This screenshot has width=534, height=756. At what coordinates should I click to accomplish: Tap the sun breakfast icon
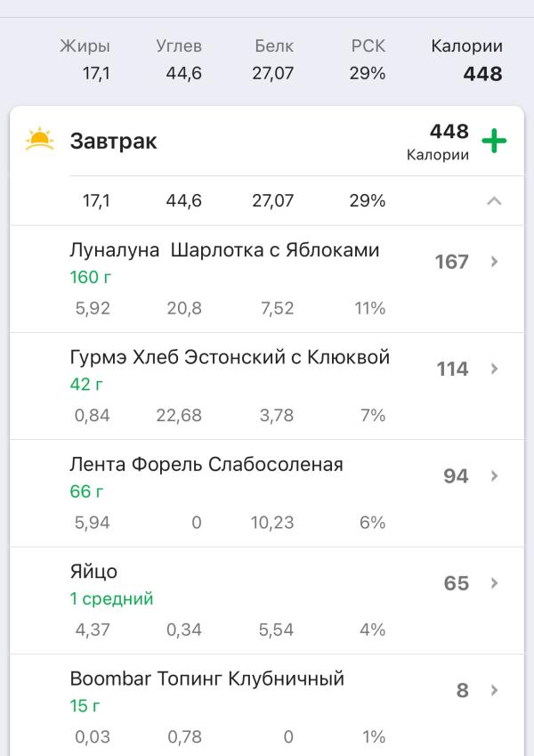(x=39, y=139)
